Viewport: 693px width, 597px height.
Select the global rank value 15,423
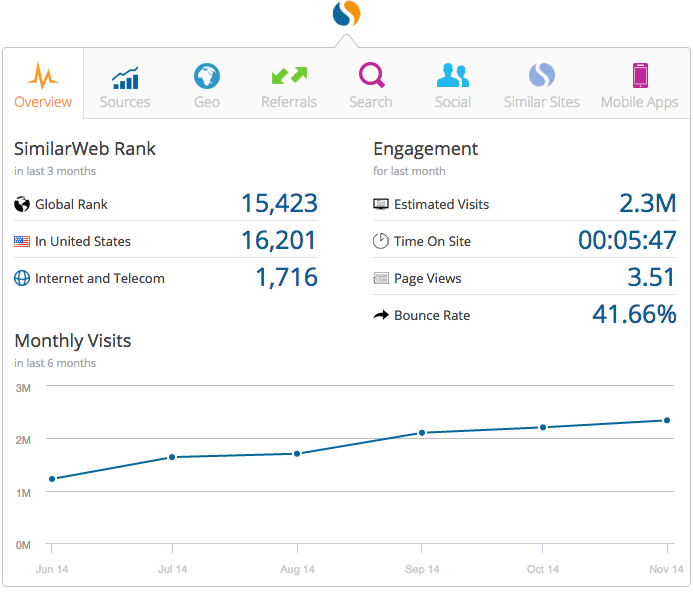(279, 203)
